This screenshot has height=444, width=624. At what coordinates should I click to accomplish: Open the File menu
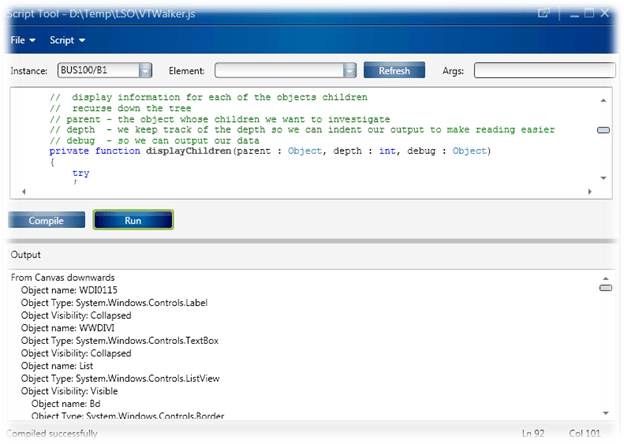[x=22, y=40]
